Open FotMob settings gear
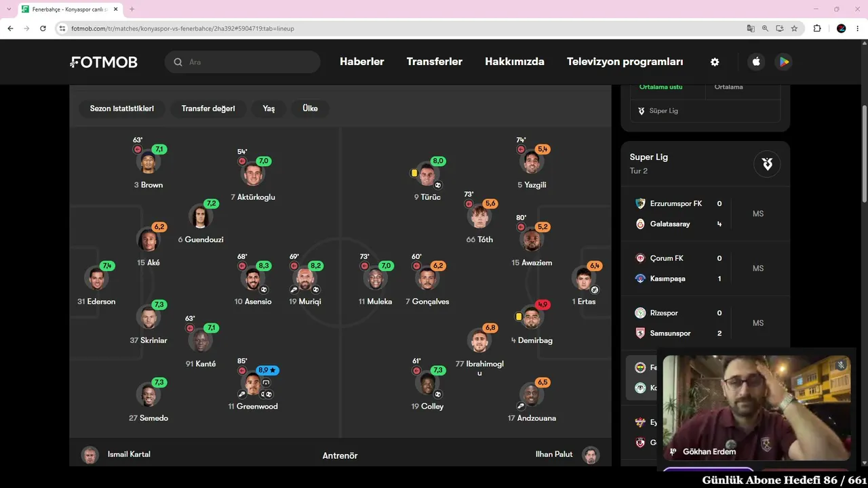The width and height of the screenshot is (868, 488). click(715, 62)
